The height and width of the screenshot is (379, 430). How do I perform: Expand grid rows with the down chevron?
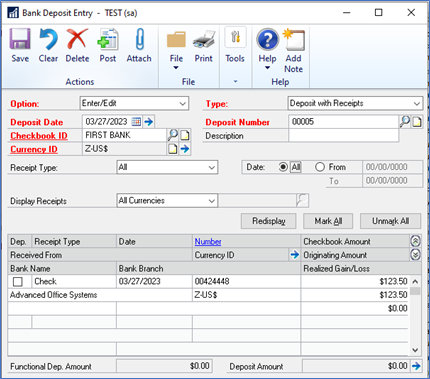415,255
